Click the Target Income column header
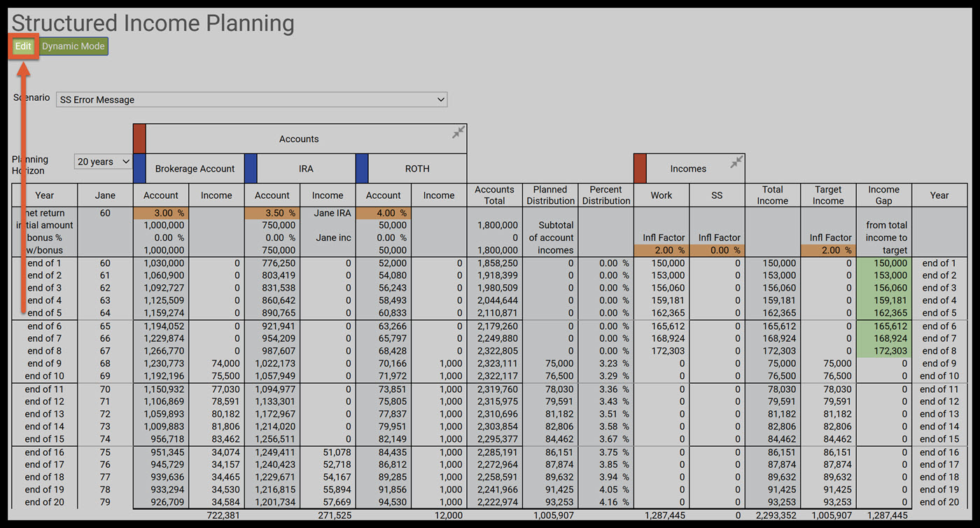The image size is (980, 528). 828,195
